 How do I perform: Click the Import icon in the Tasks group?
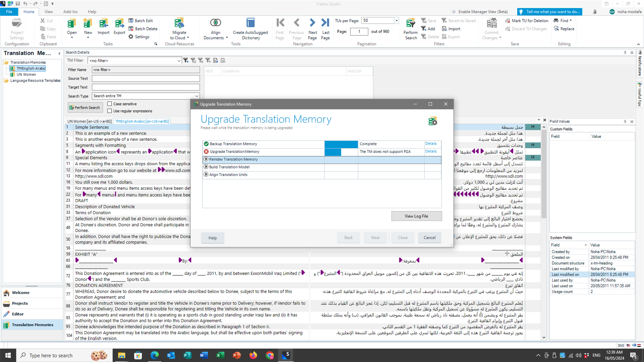pos(103,24)
